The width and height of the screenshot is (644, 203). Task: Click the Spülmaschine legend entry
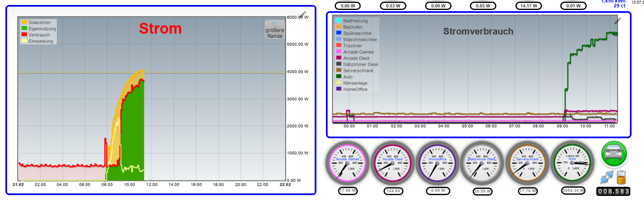(x=354, y=33)
